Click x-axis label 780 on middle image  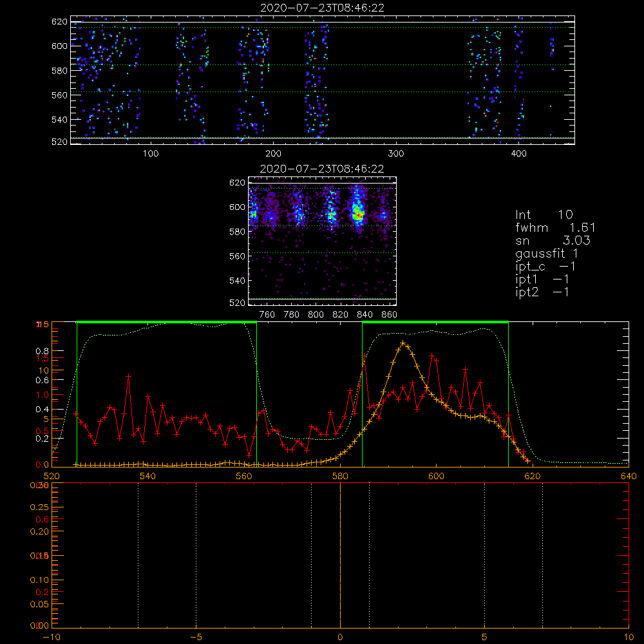point(292,315)
